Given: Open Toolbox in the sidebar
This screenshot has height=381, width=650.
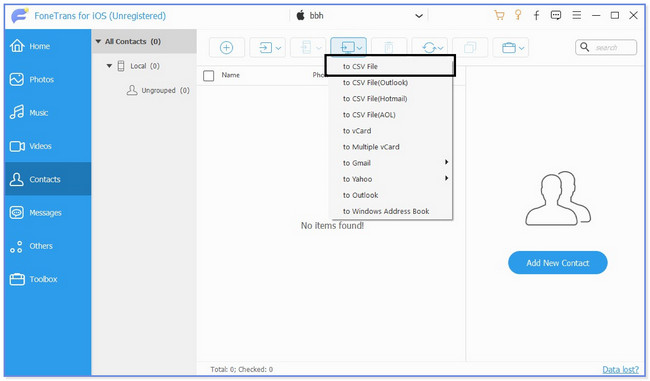Looking at the screenshot, I should pos(48,279).
